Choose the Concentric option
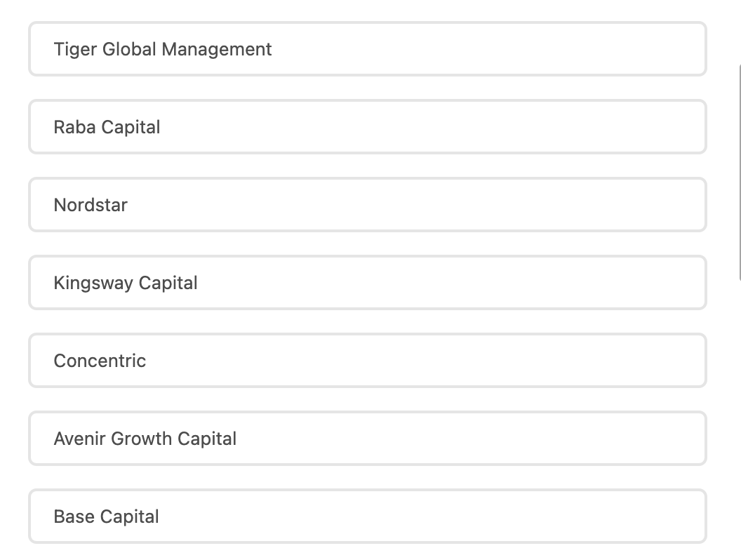 (367, 361)
